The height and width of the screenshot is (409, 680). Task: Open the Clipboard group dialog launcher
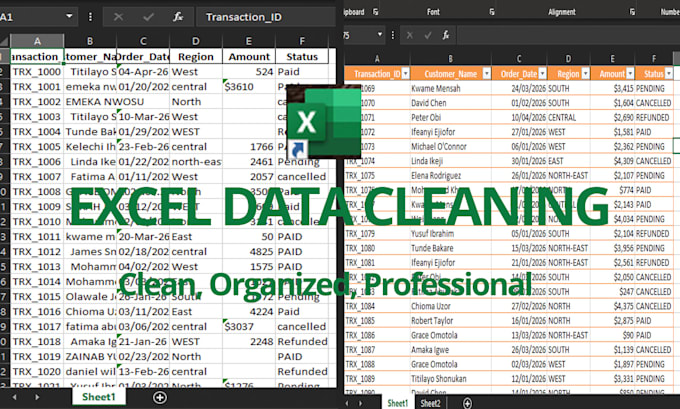(376, 12)
